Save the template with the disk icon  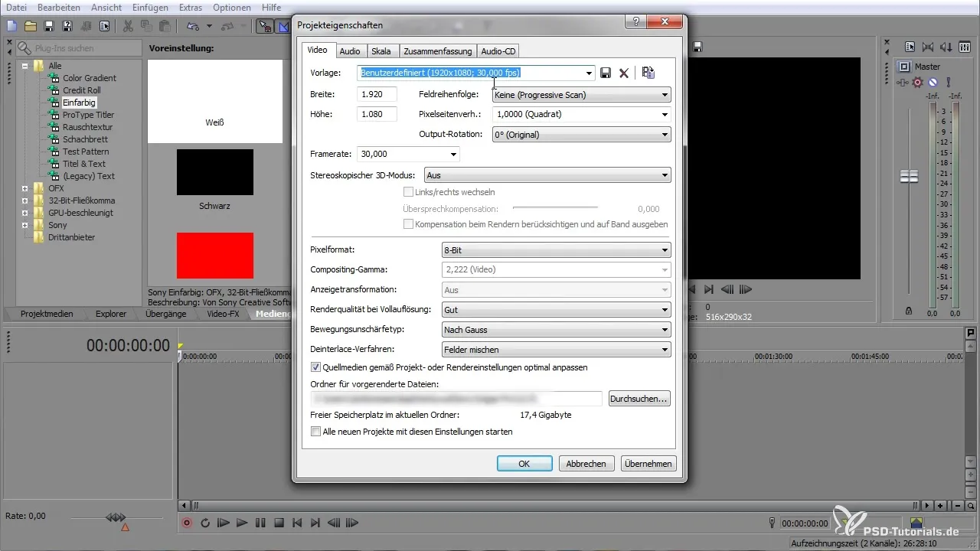coord(605,73)
